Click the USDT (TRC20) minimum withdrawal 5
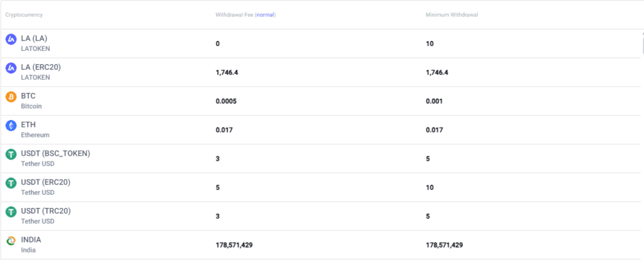This screenshot has width=644, height=260. (428, 216)
